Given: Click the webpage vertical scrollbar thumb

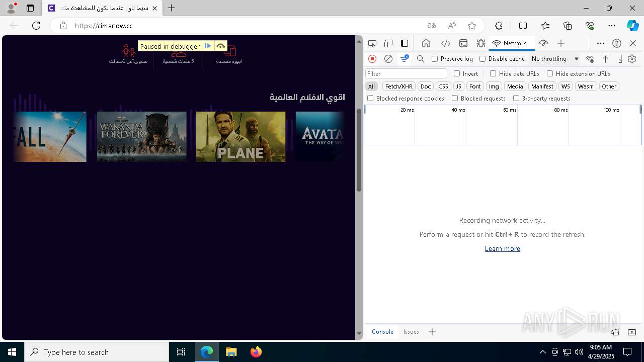Looking at the screenshot, I should point(359,149).
